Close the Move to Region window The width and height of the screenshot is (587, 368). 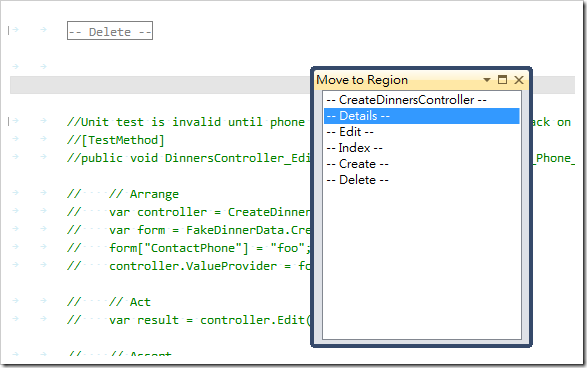coord(519,80)
